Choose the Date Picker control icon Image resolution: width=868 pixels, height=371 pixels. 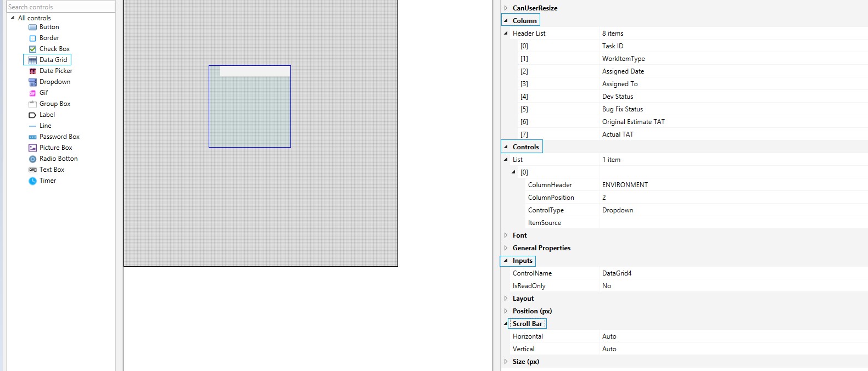point(32,71)
